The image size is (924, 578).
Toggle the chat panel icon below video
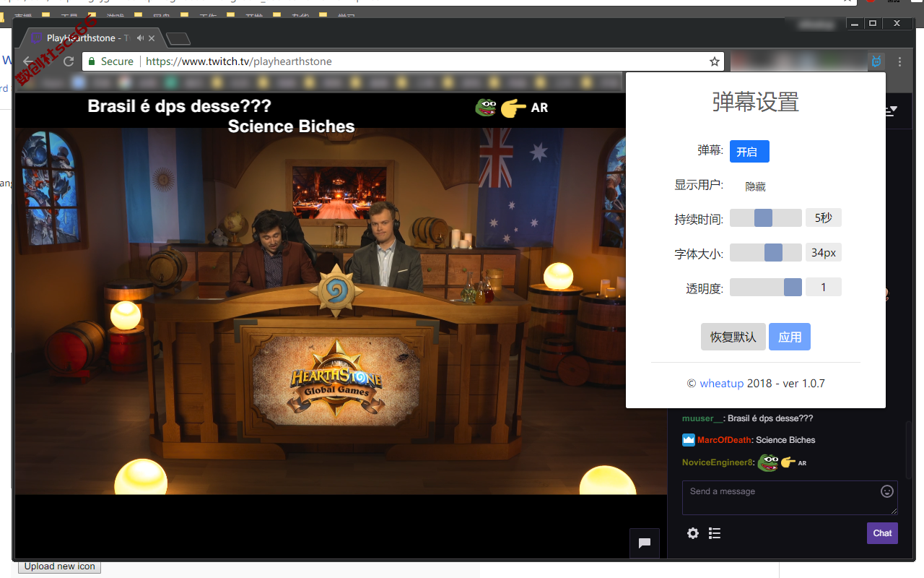point(645,543)
